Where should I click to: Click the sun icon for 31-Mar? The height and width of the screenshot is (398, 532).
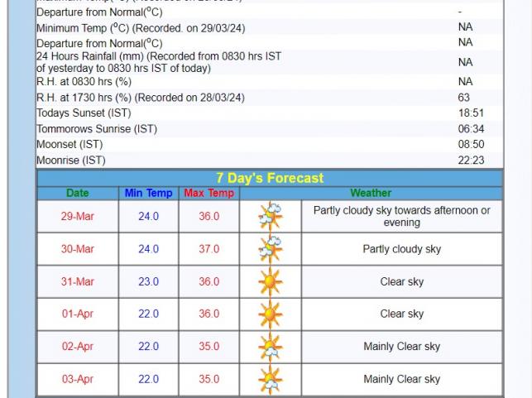pos(270,282)
